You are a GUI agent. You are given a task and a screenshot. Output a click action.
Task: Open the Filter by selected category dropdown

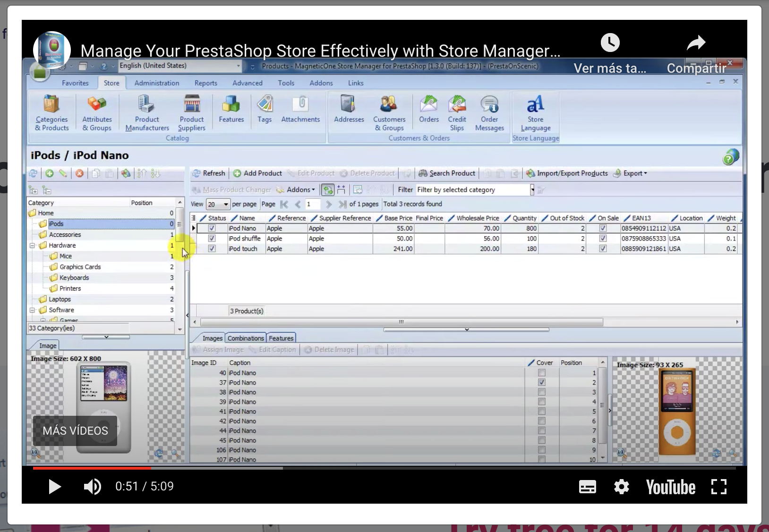click(532, 190)
